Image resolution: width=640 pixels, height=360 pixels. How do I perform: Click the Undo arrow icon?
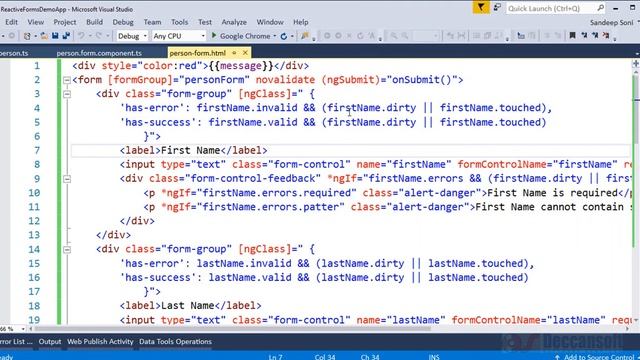[x=81, y=36]
